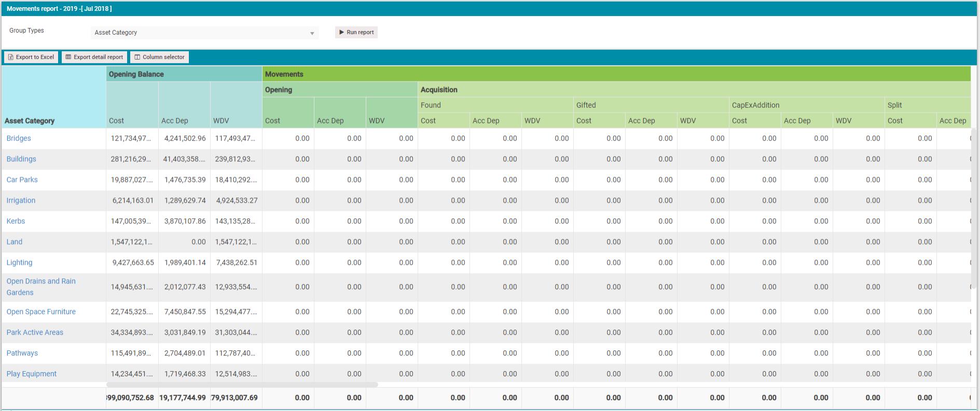Select Irrigation cost value 6,214,163.01

(133, 201)
